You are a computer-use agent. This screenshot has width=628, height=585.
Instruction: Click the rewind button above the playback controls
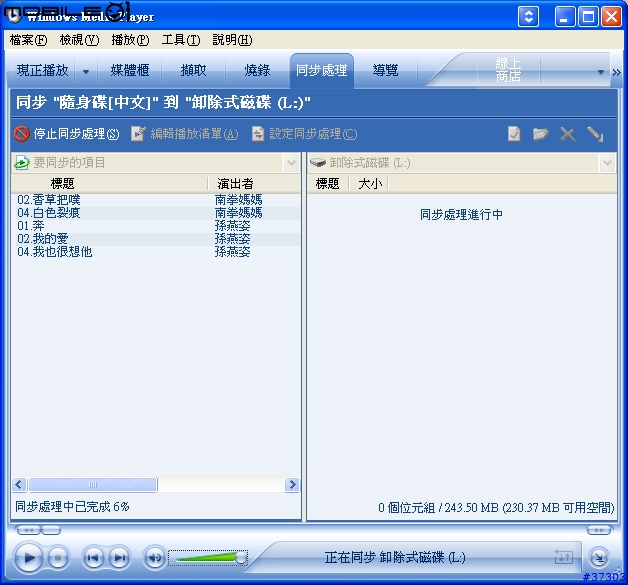28,530
